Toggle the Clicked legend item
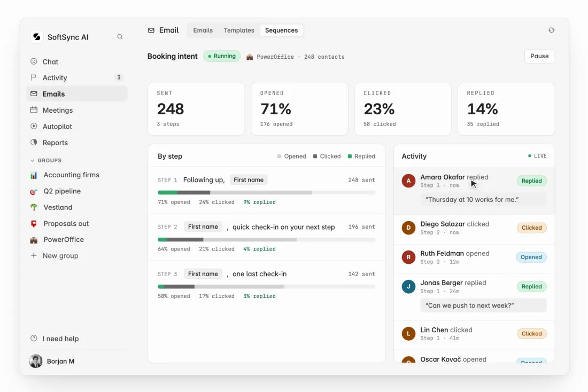This screenshot has height=392, width=588. coord(327,156)
